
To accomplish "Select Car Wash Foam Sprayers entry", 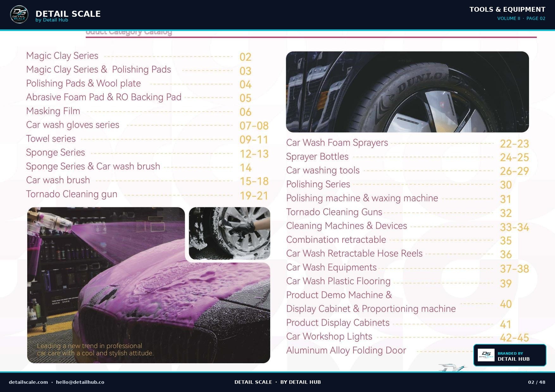I will pyautogui.click(x=337, y=143).
